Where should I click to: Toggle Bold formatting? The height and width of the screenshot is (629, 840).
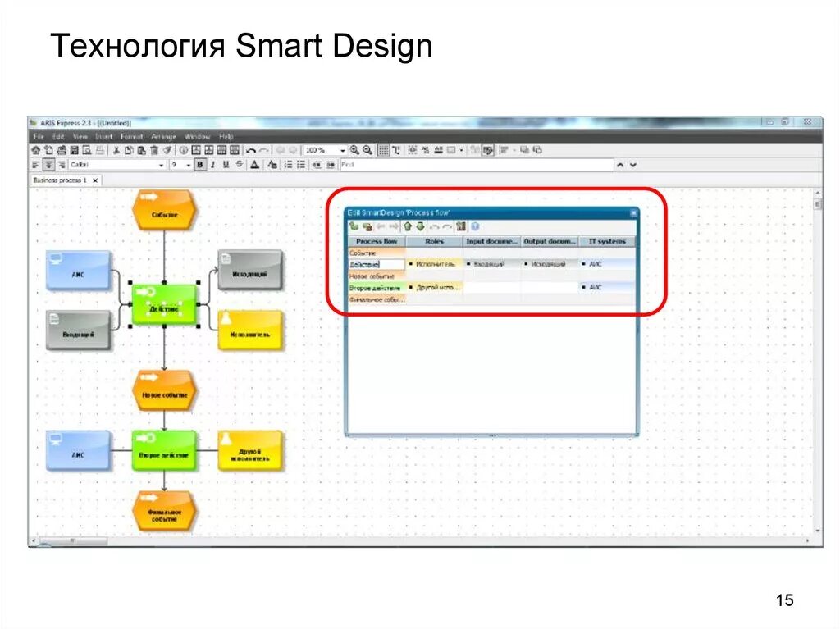pos(200,165)
